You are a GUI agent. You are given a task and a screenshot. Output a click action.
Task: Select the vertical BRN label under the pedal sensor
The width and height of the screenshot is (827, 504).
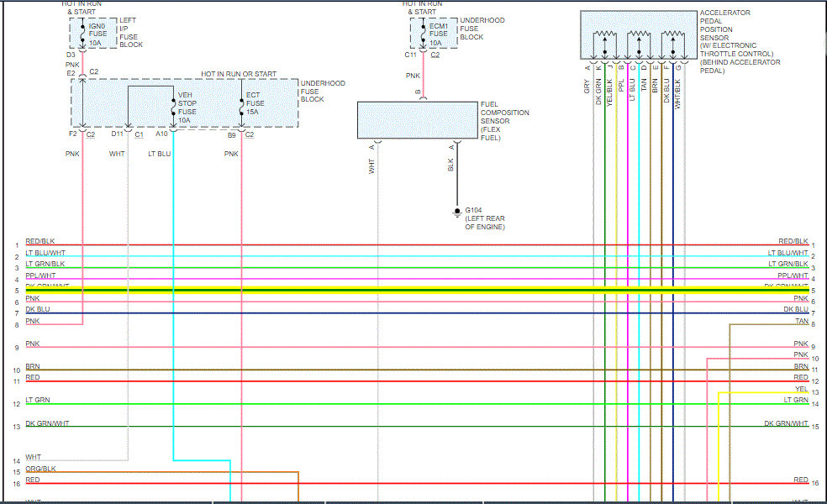(655, 86)
